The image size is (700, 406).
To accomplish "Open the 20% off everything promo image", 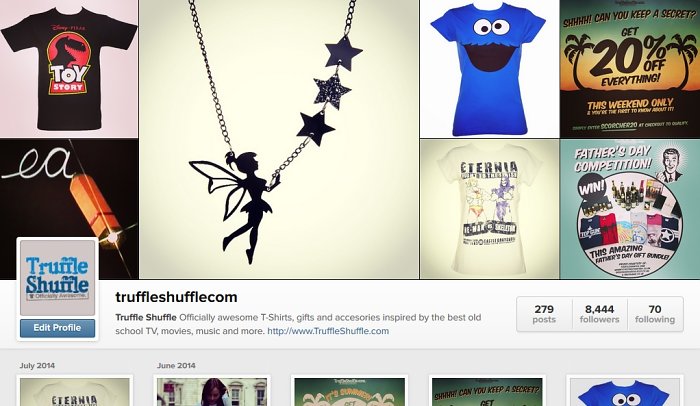I will click(630, 68).
